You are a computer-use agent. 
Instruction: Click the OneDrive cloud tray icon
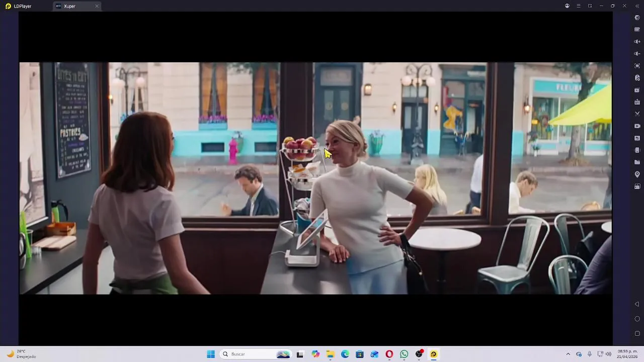tap(579, 354)
